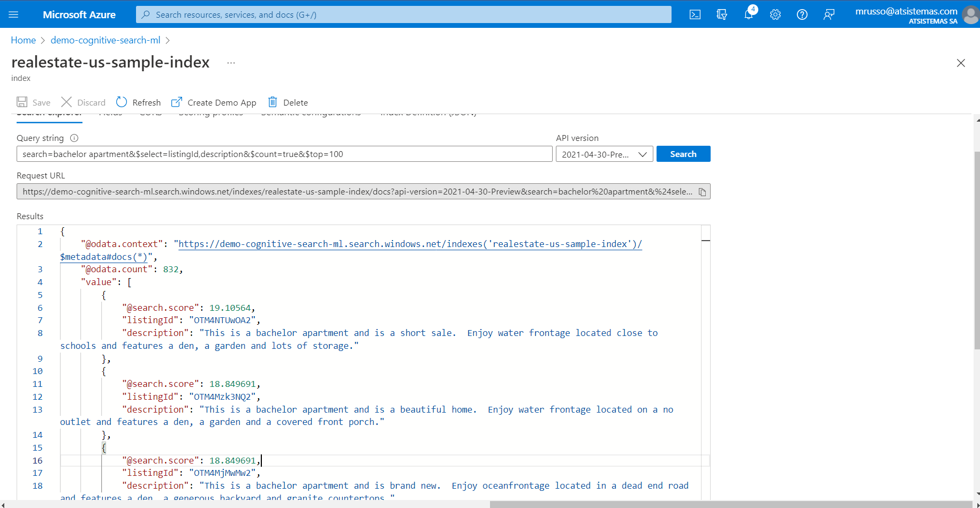Open the Azure portal hamburger menu
The width and height of the screenshot is (980, 508).
pos(14,14)
